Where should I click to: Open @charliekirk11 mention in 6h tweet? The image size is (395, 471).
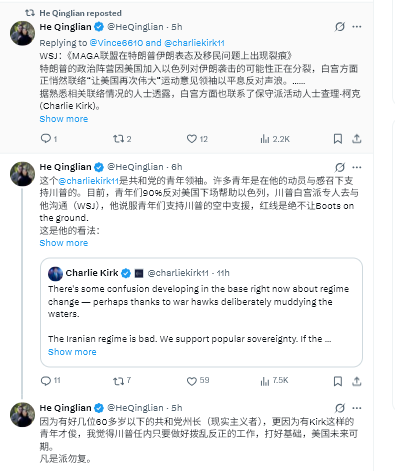[x=89, y=181]
